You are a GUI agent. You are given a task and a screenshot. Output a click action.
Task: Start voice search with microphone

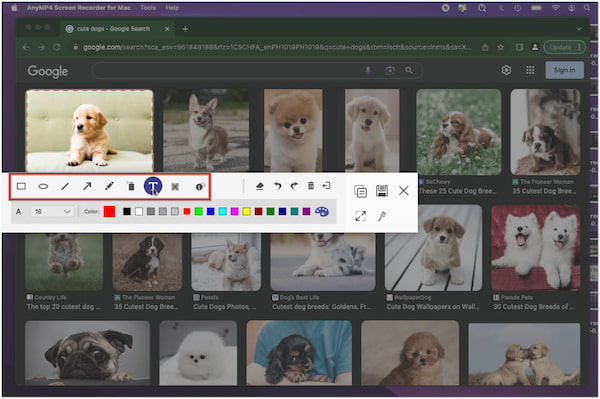(x=368, y=70)
